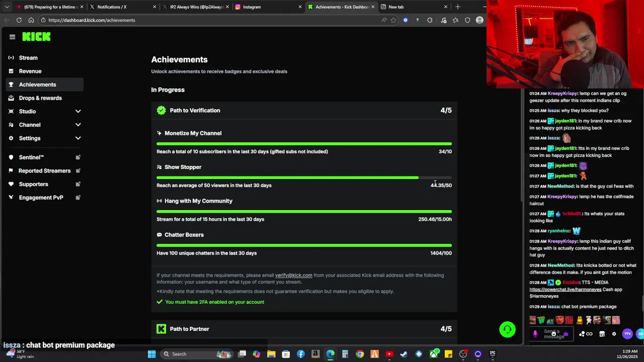Open the Stream page in sidebar
The height and width of the screenshot is (362, 644).
(x=44, y=58)
